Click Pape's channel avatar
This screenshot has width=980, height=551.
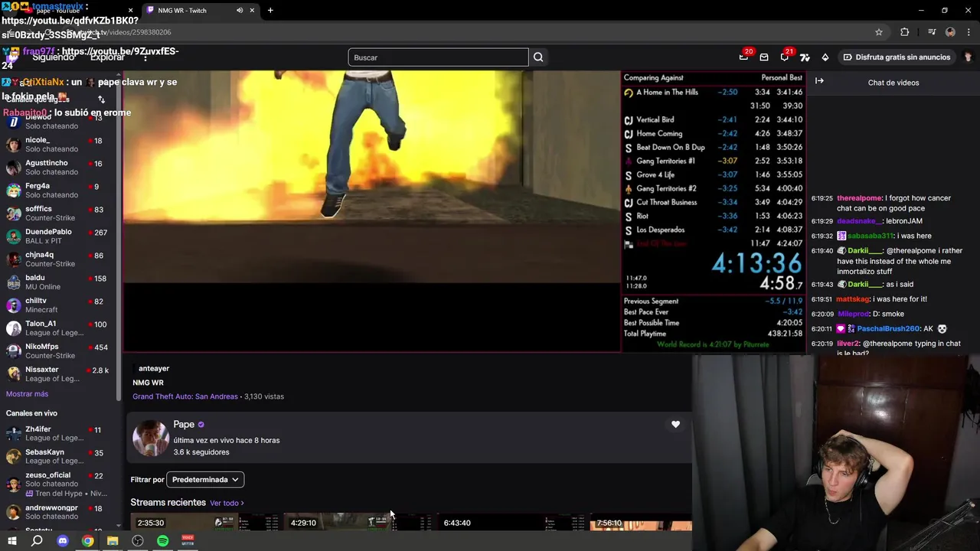click(x=151, y=439)
